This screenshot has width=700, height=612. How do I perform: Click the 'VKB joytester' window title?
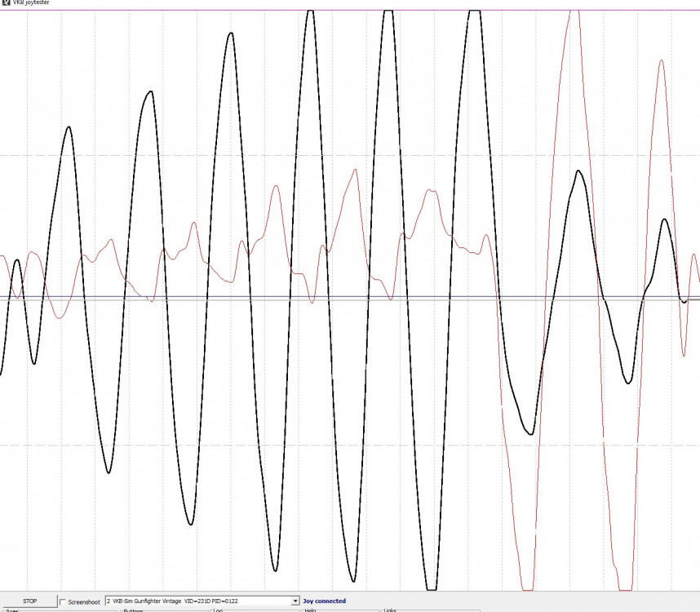(31, 2)
